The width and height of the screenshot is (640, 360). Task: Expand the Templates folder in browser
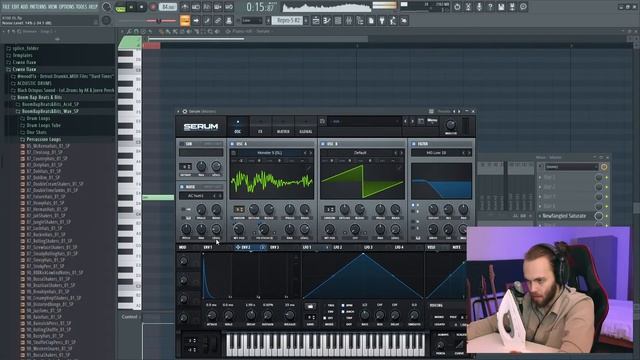22,55
